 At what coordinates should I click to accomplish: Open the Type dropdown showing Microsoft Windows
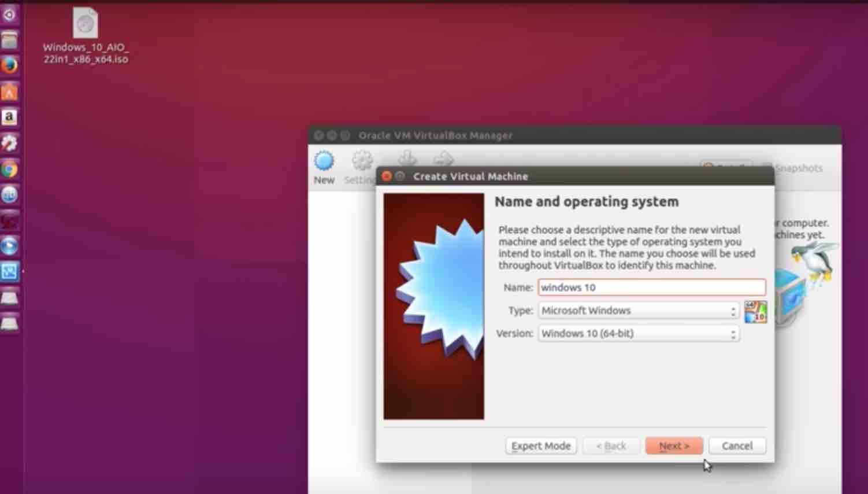[x=638, y=310]
